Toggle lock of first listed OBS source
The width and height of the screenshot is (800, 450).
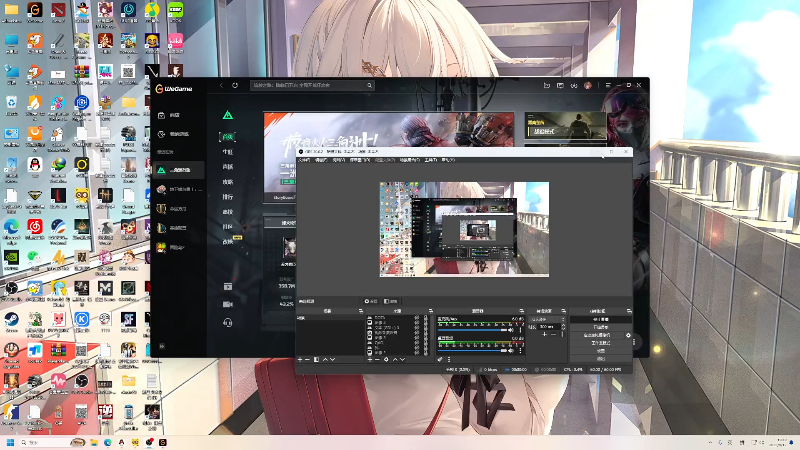[x=426, y=317]
